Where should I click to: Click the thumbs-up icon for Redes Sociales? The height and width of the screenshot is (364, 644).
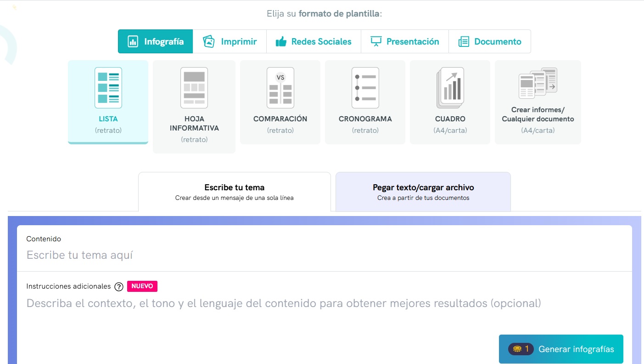click(281, 42)
